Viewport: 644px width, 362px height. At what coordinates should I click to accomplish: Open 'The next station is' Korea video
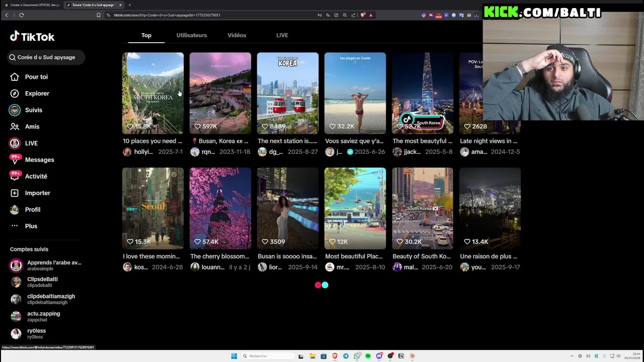click(288, 93)
